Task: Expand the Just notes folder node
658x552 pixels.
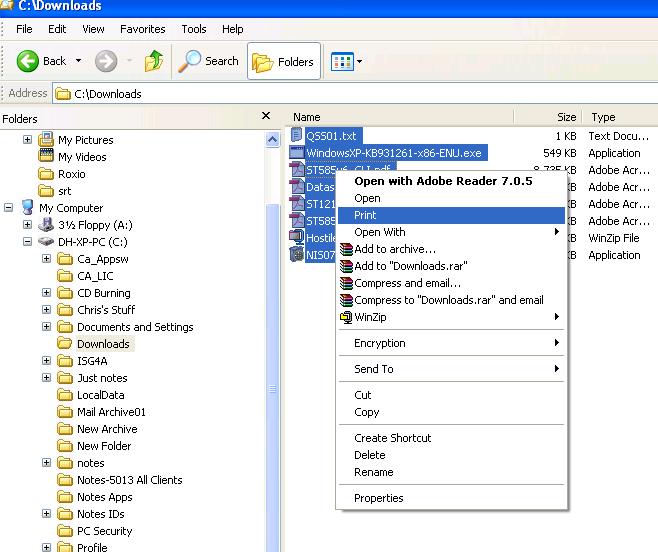Action: (46, 378)
